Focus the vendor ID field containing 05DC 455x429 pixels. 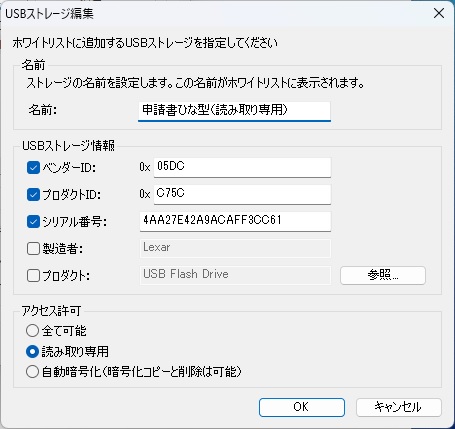tap(242, 167)
